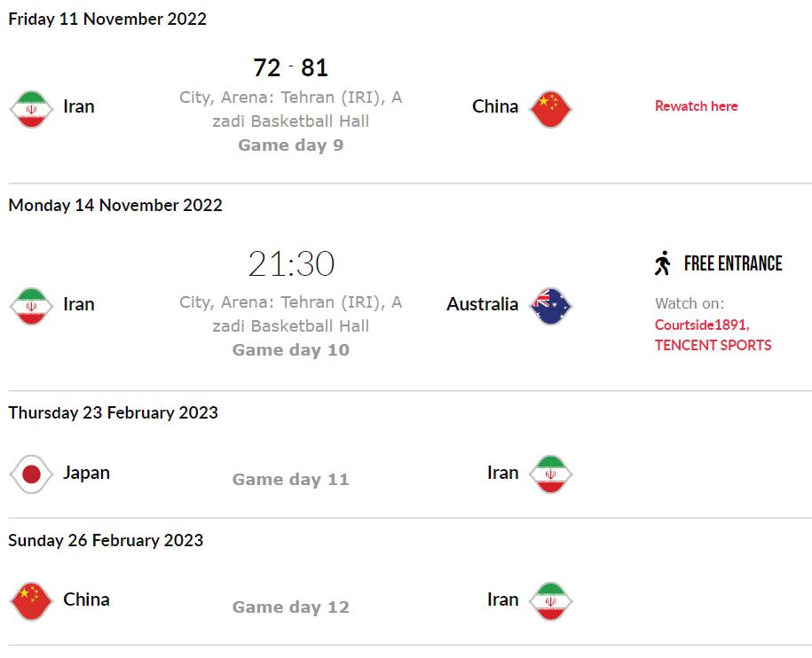Click the Game day 12 label
The image size is (812, 658).
pyautogui.click(x=290, y=607)
